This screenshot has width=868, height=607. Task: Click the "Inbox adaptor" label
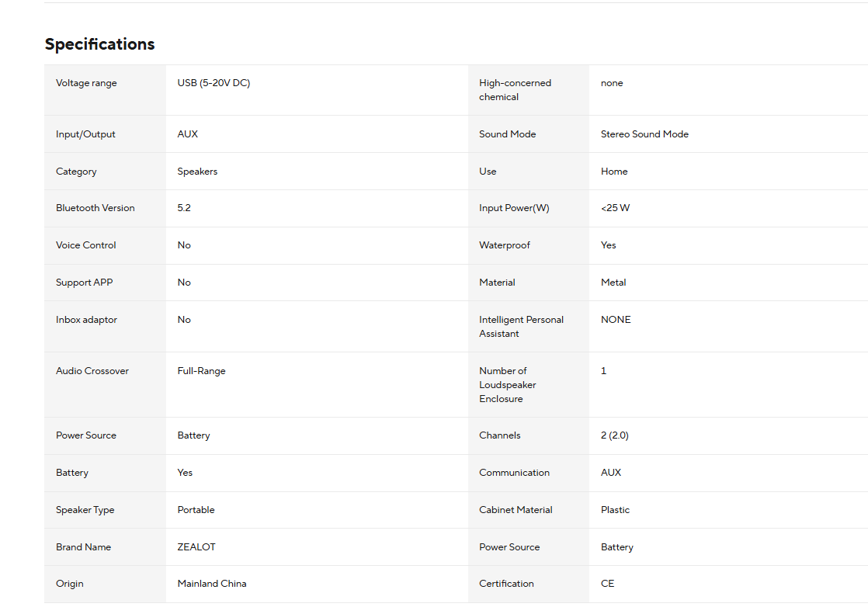86,320
